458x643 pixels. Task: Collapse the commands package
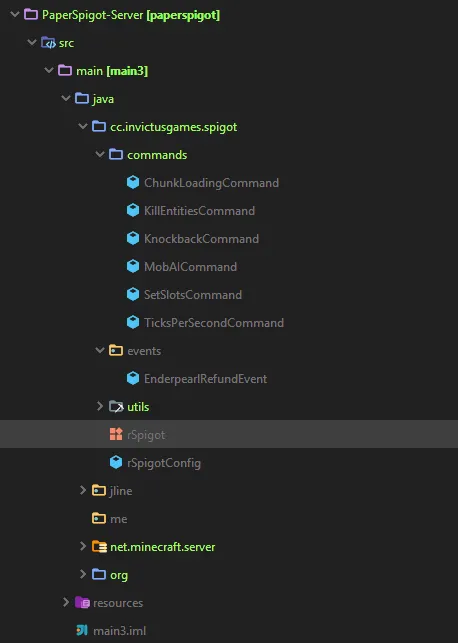tap(100, 155)
